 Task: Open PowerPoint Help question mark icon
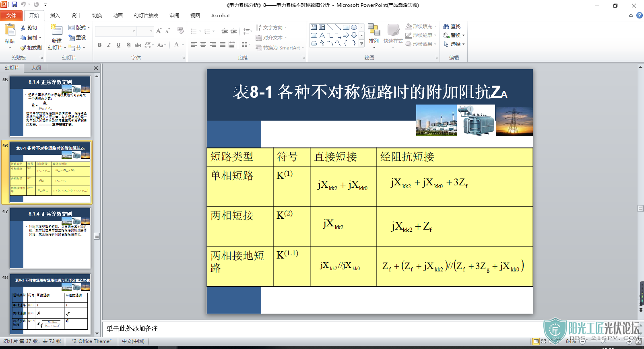pyautogui.click(x=639, y=15)
